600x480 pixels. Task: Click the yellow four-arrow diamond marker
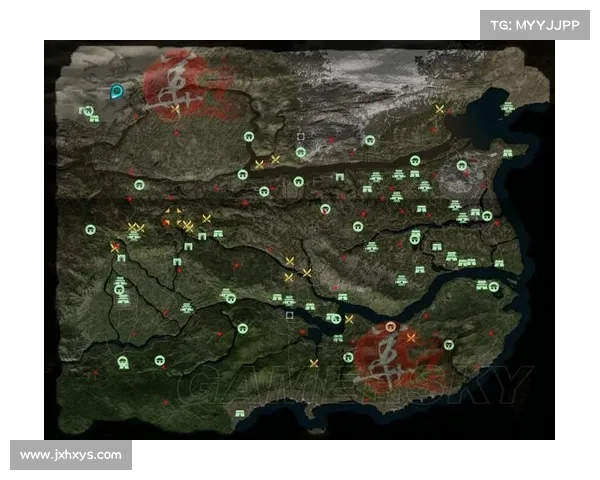(x=173, y=217)
